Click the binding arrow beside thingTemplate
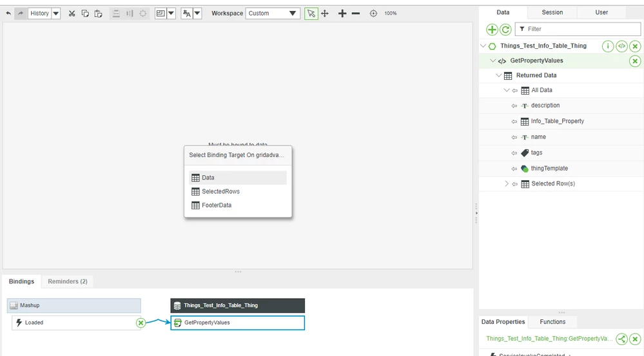644x356 pixels. 514,169
